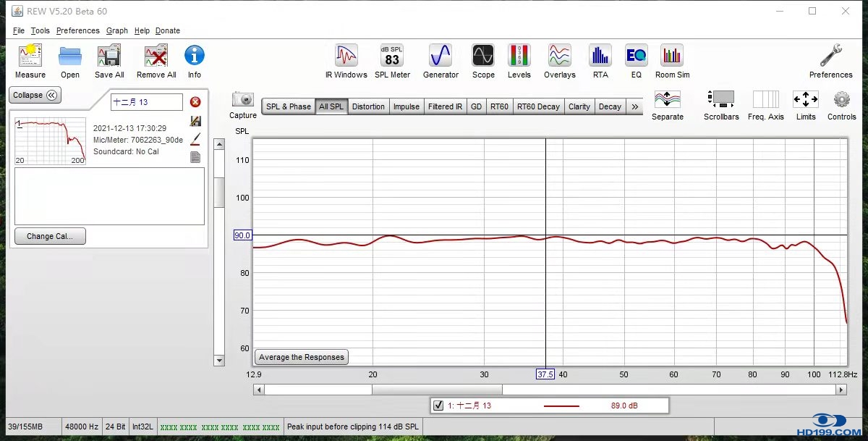
Task: Open the Scope window
Action: tap(483, 56)
